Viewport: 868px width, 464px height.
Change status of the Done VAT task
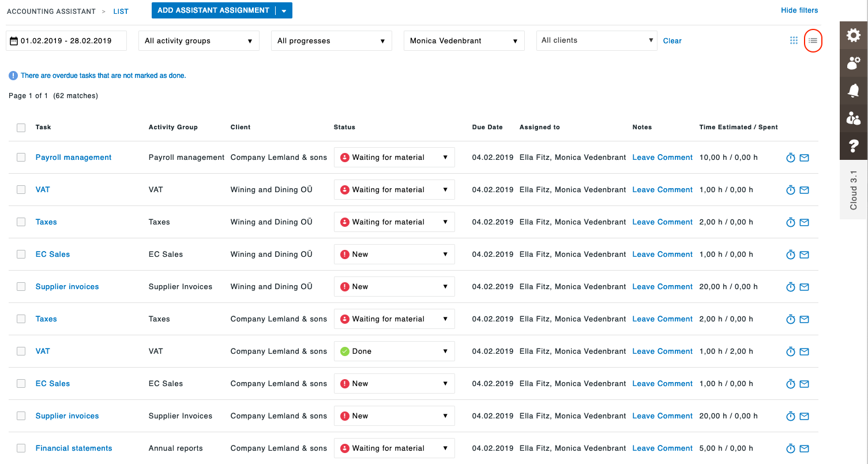(x=394, y=351)
